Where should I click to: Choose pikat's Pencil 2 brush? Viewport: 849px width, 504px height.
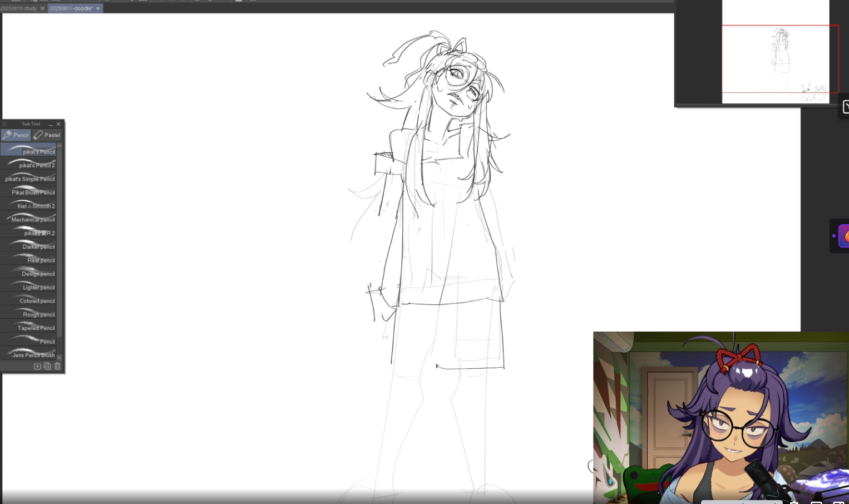[x=28, y=164]
